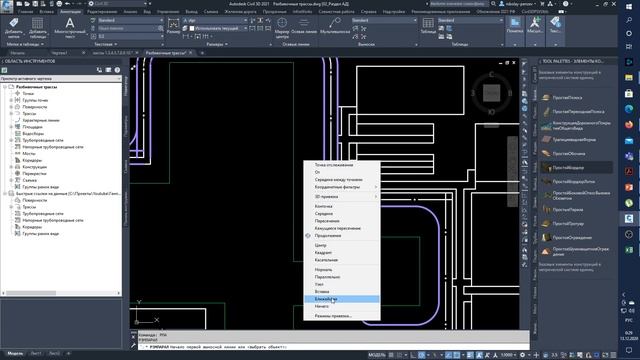Click the Таблица ribbon button
Viewport: 640px width, 360px height.
[428, 26]
